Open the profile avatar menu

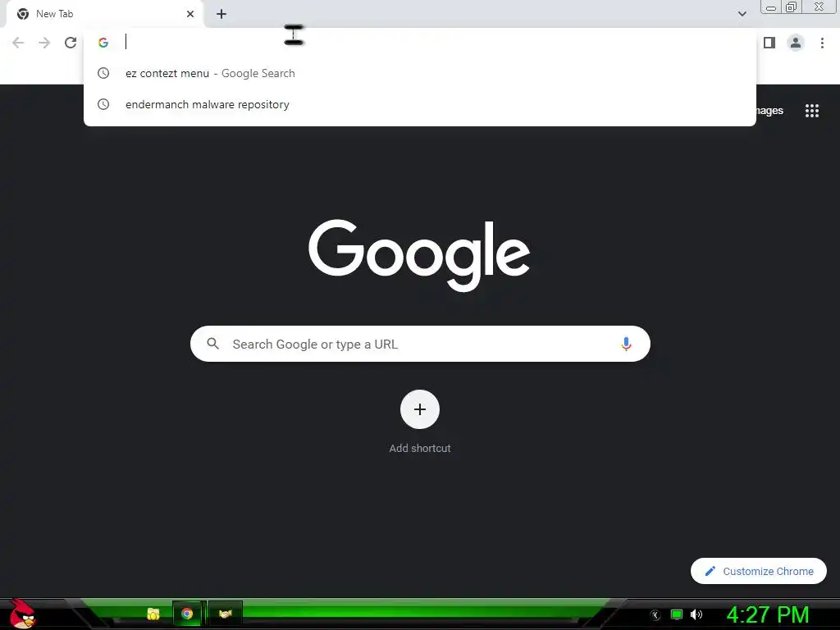pyautogui.click(x=796, y=43)
